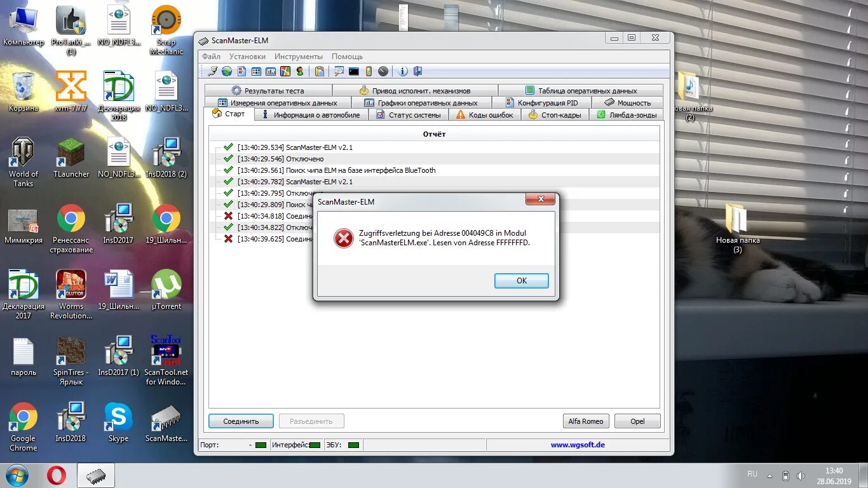Switch to Статус системы tab

409,115
